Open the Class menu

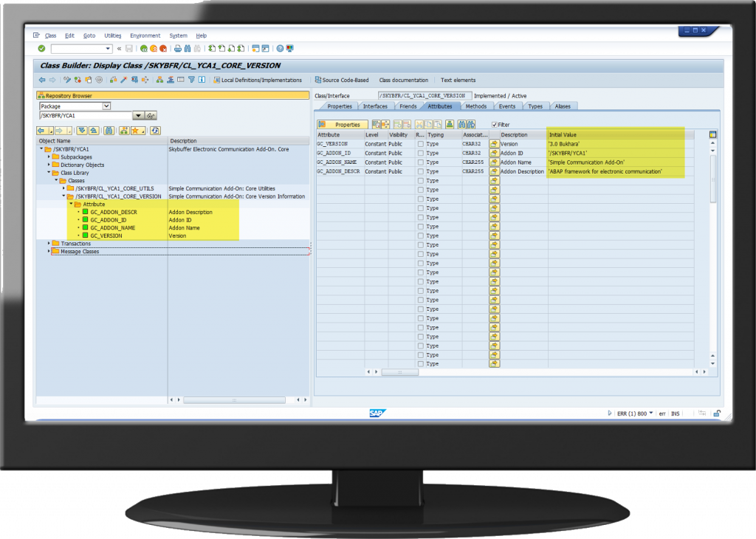(x=51, y=35)
